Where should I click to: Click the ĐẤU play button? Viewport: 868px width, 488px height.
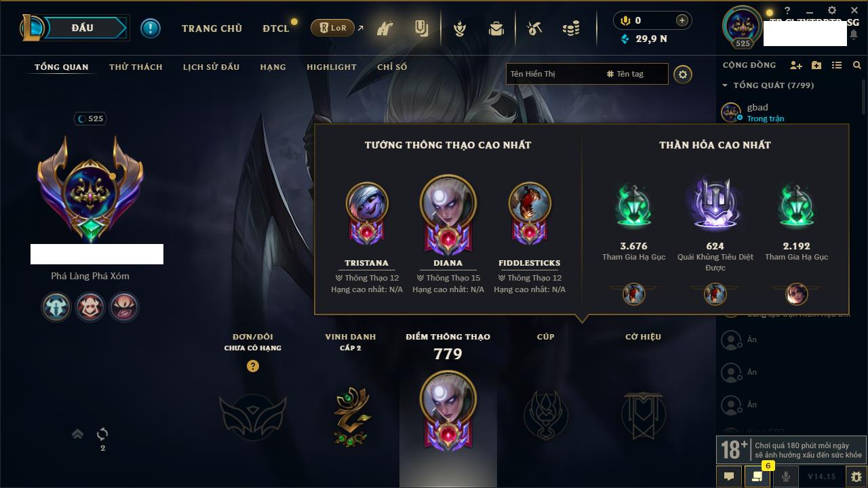click(83, 28)
